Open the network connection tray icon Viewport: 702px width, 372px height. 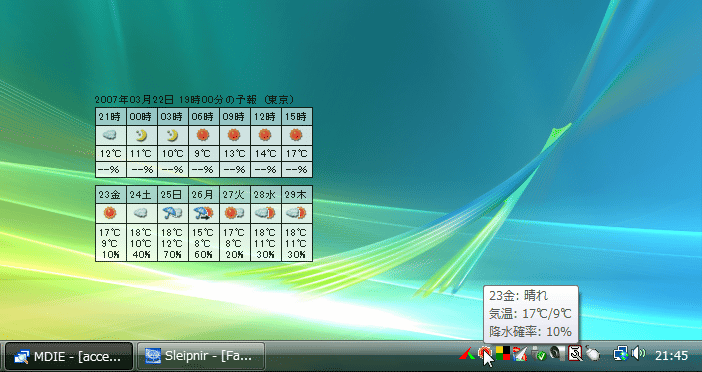pyautogui.click(x=621, y=354)
